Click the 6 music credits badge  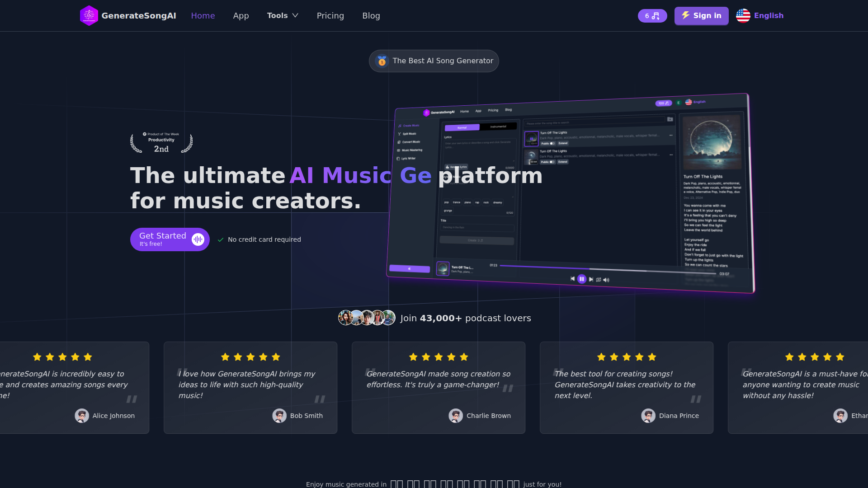[652, 16]
